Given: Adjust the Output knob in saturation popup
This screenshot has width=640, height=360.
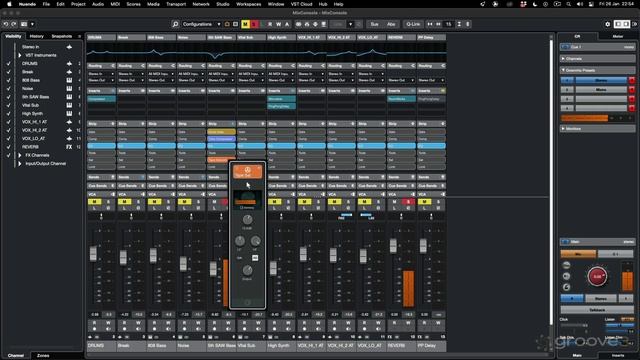Looking at the screenshot, I should pyautogui.click(x=247, y=270).
